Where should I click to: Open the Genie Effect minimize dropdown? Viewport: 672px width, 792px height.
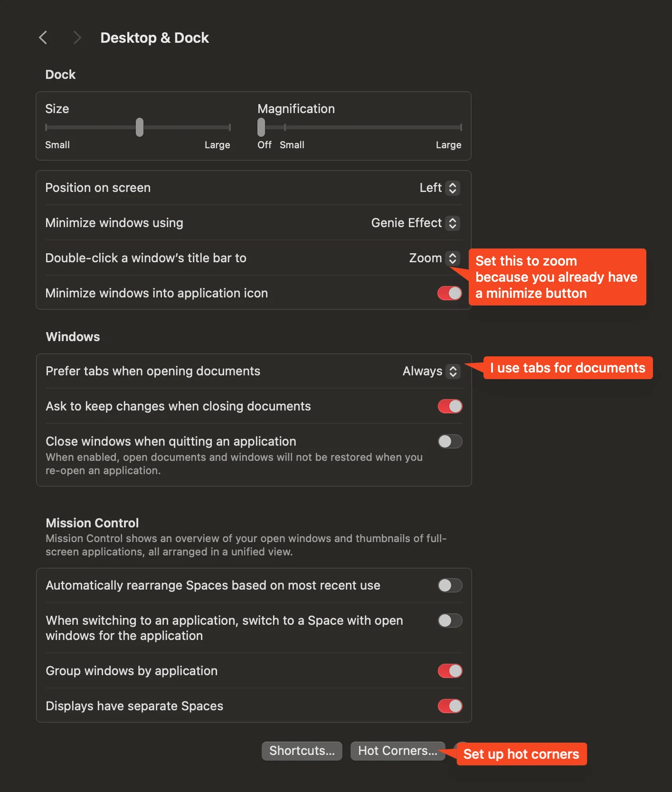(x=415, y=223)
